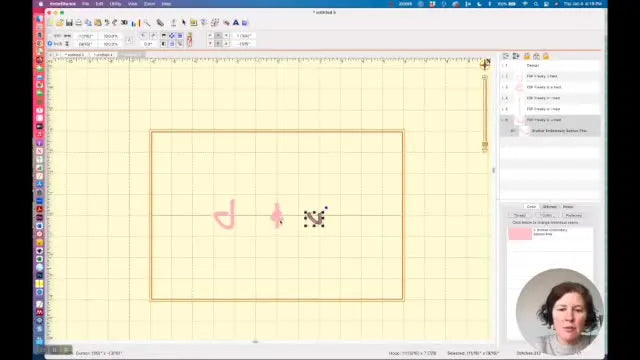Open the Utility menu
The height and width of the screenshot is (360, 640).
point(116,4)
